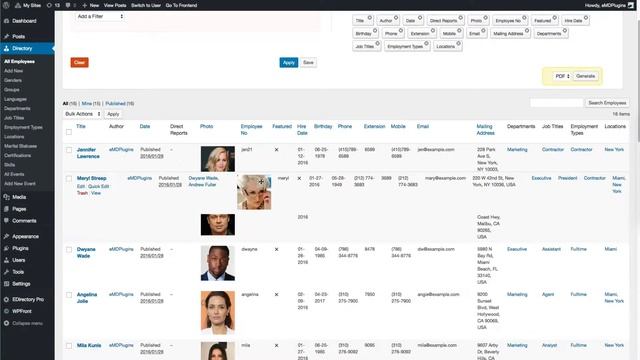The height and width of the screenshot is (360, 640).
Task: Open Angelina Jolie's photo thumbnail
Action: 218,312
